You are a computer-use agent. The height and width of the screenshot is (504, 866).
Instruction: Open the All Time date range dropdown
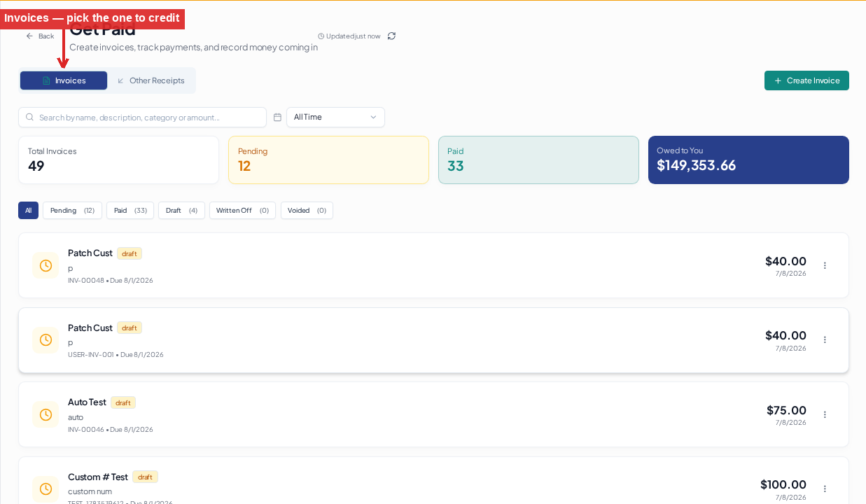click(x=335, y=117)
